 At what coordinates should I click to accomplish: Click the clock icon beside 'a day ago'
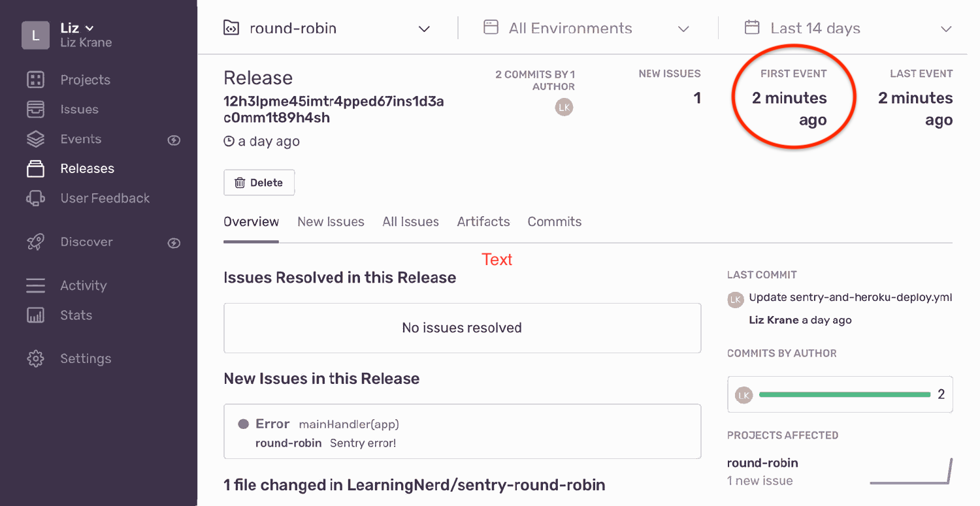(229, 141)
